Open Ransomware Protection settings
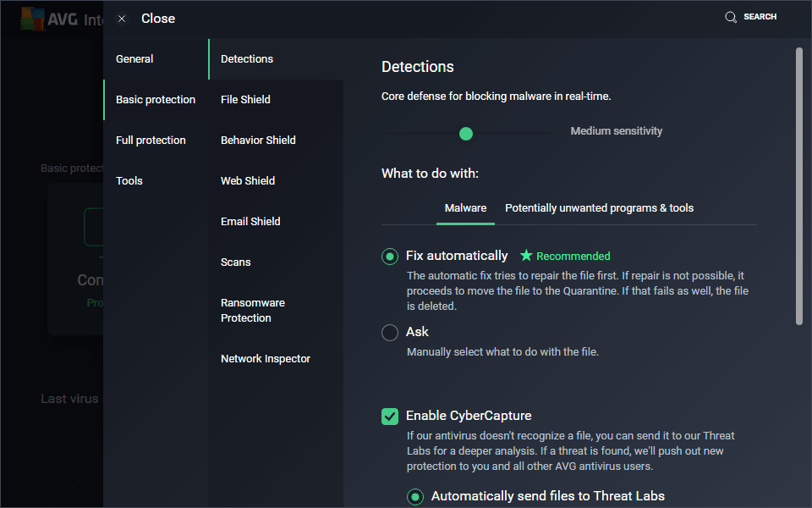This screenshot has width=812, height=508. 253,311
